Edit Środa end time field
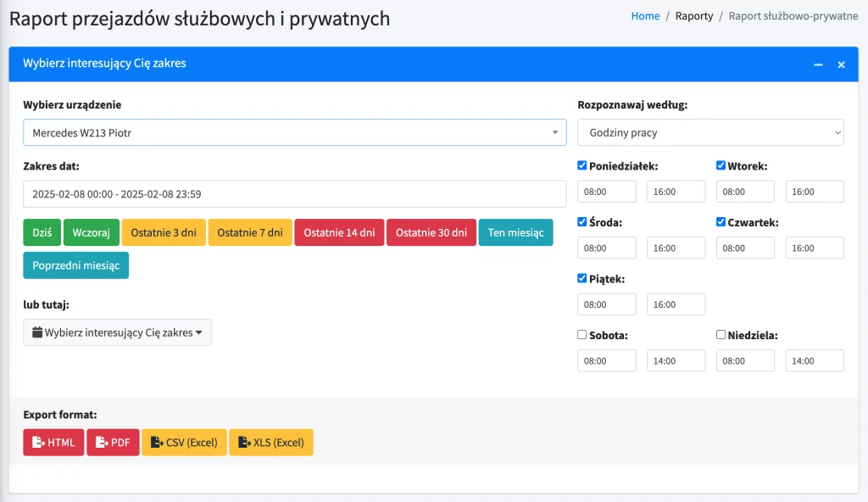 [676, 248]
